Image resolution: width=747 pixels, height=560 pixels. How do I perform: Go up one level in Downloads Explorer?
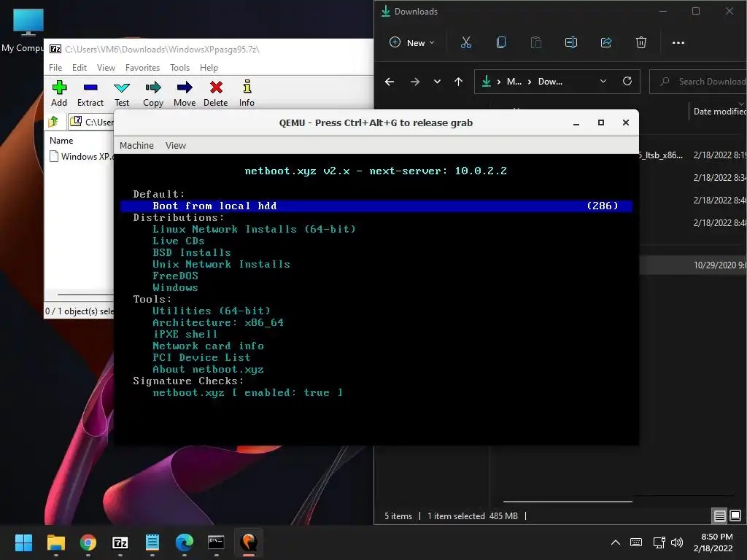click(458, 82)
